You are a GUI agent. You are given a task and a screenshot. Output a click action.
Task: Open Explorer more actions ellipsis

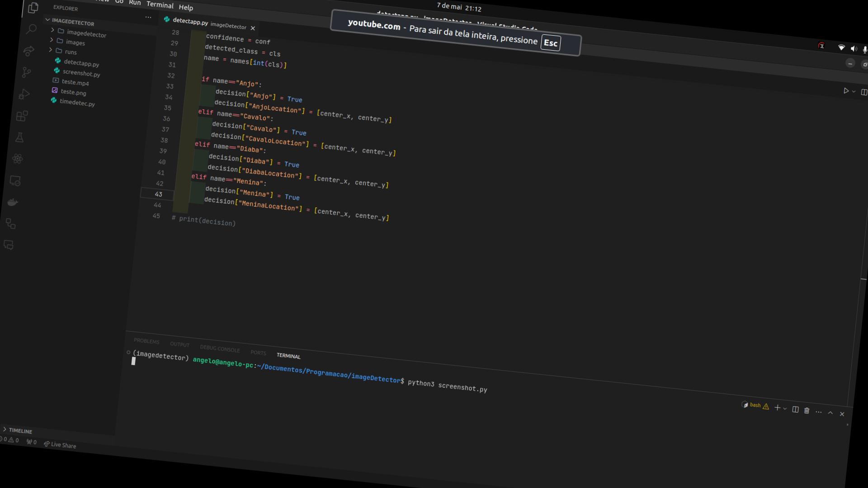click(x=148, y=17)
